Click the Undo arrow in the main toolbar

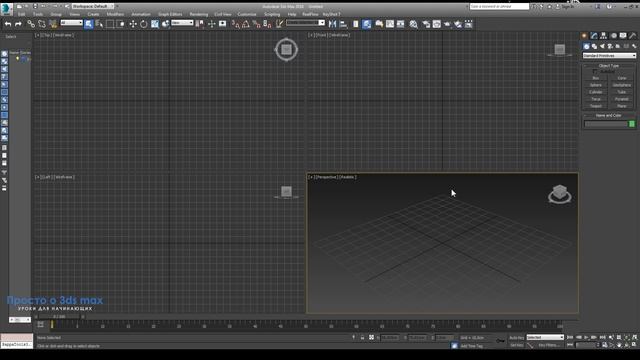pyautogui.click(x=8, y=24)
